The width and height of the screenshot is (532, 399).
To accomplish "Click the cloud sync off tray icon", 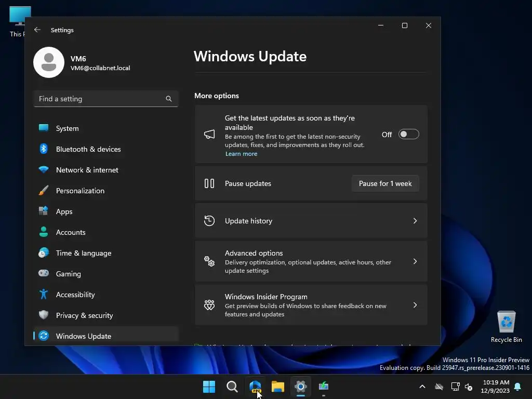I will pos(439,387).
